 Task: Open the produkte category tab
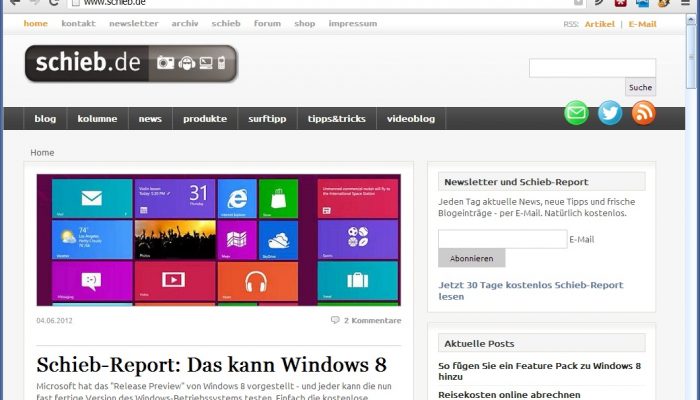[x=205, y=119]
